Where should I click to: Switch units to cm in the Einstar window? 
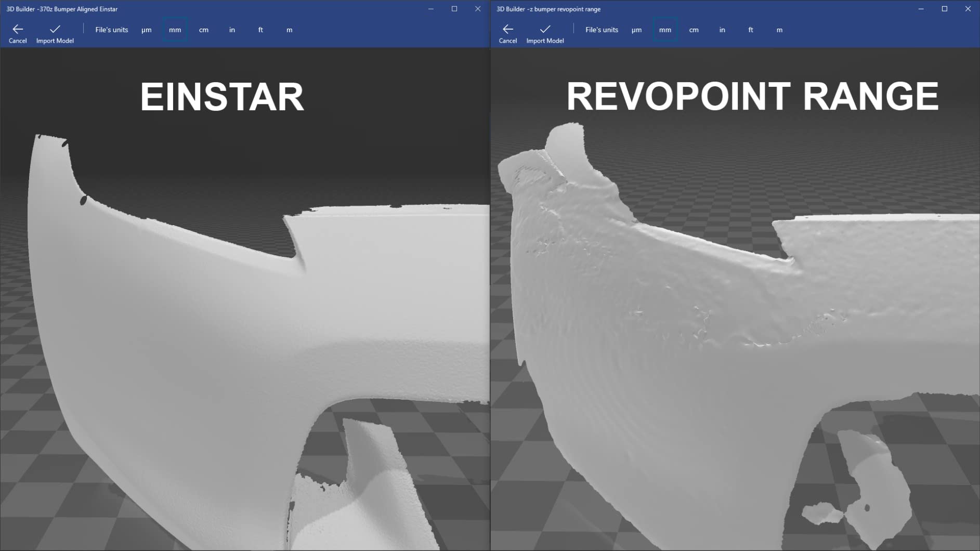tap(204, 30)
